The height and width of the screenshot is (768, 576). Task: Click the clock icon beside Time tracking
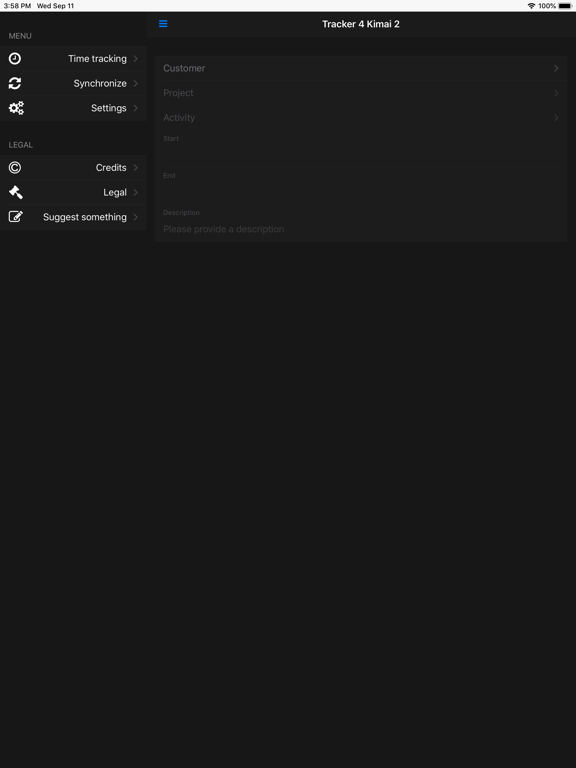(15, 59)
